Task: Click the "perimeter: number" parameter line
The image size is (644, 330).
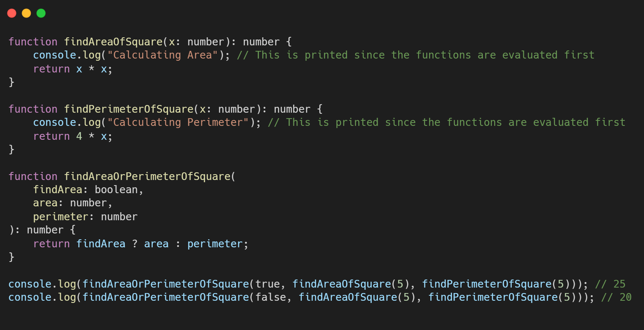Action: coord(85,217)
